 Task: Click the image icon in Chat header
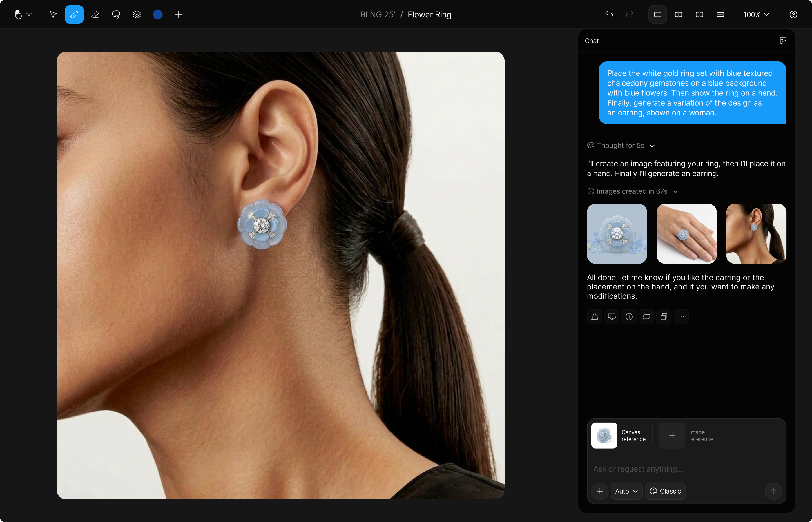[783, 41]
